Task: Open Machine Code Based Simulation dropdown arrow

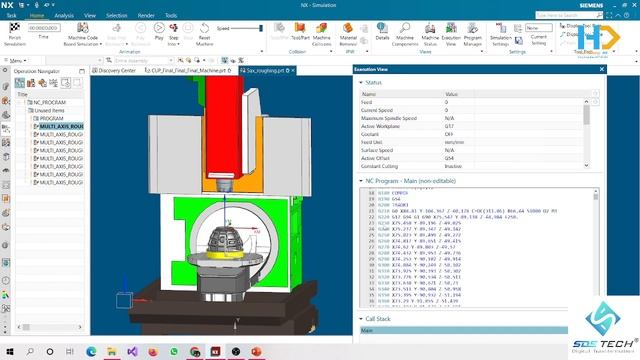Action: tap(100, 44)
